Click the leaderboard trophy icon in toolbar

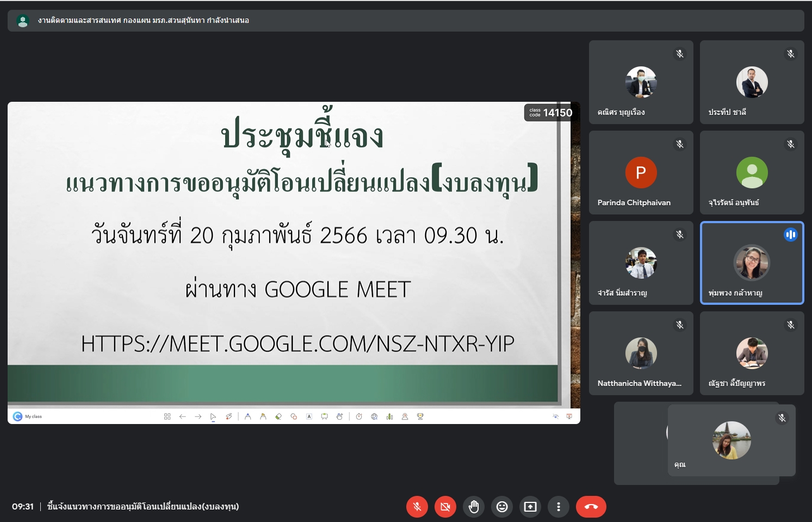420,416
